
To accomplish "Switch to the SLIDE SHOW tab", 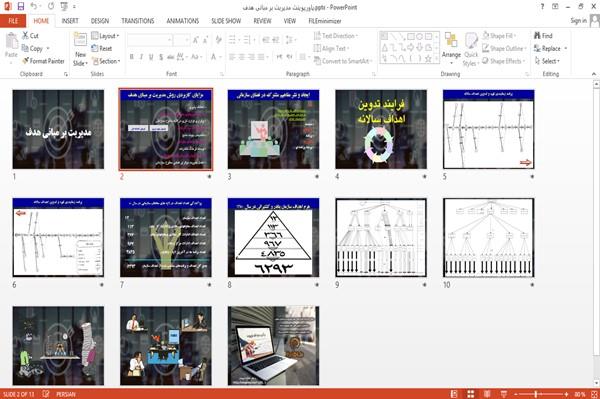I will point(226,21).
